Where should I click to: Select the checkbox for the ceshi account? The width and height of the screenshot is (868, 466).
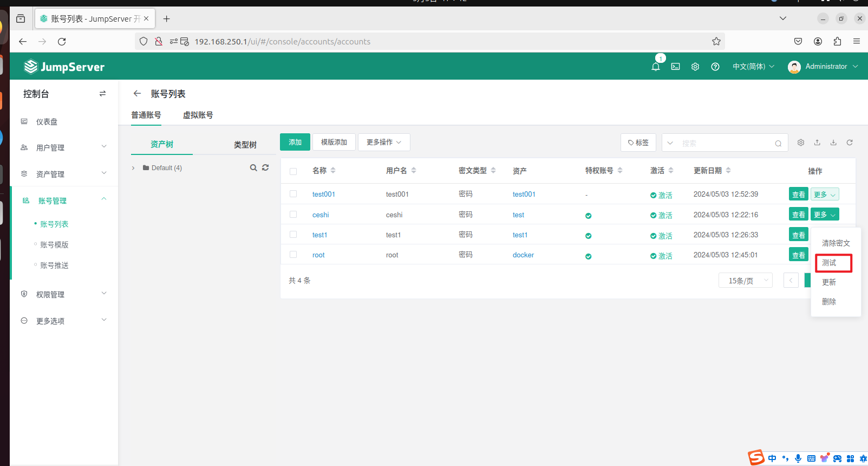(x=293, y=215)
